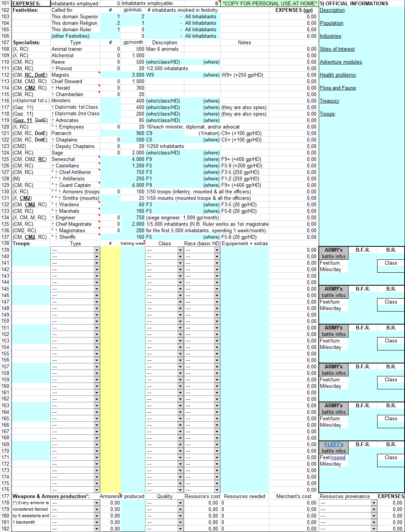Open the Industries link
Image resolution: width=405 pixels, height=532 pixels.
coord(330,36)
